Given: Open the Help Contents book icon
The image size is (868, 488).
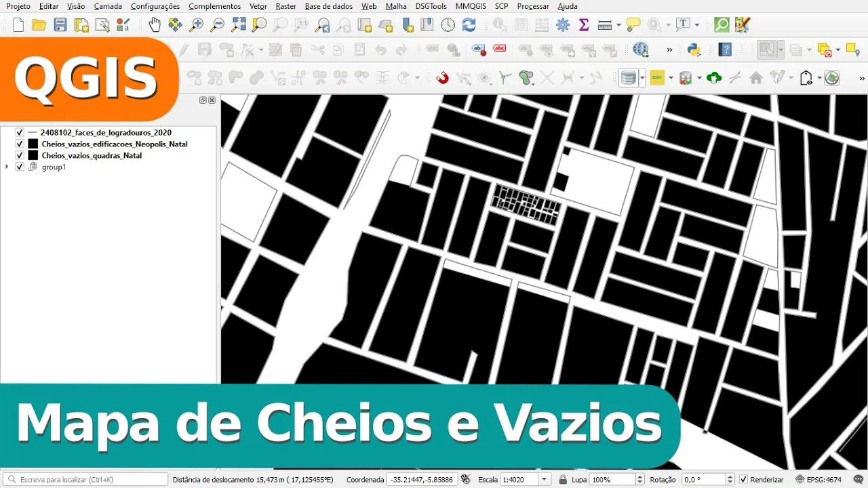Looking at the screenshot, I should [726, 49].
